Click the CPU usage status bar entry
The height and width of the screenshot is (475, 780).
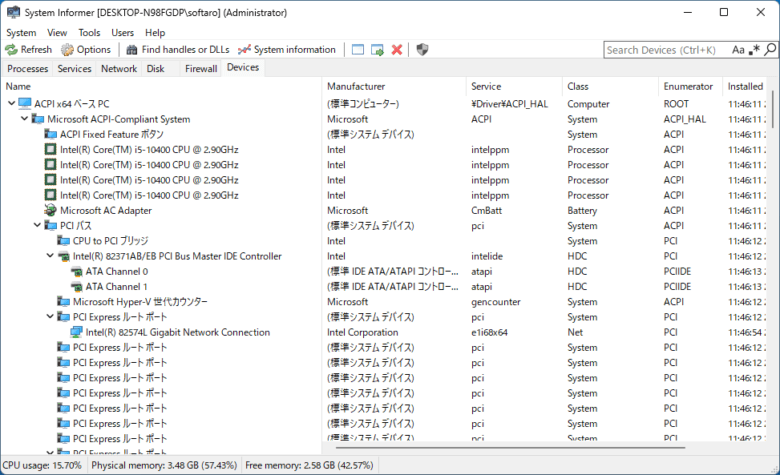pyautogui.click(x=42, y=466)
